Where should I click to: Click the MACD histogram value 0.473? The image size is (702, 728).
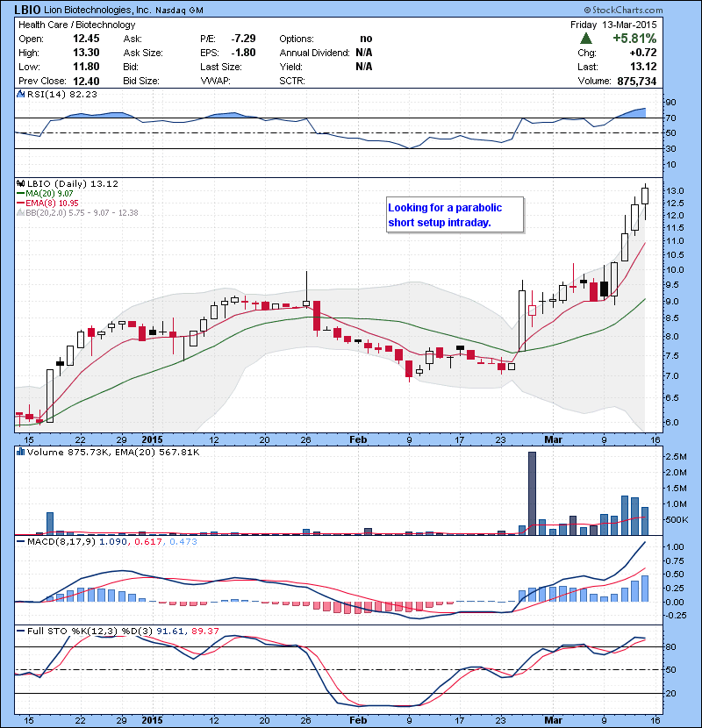[183, 541]
